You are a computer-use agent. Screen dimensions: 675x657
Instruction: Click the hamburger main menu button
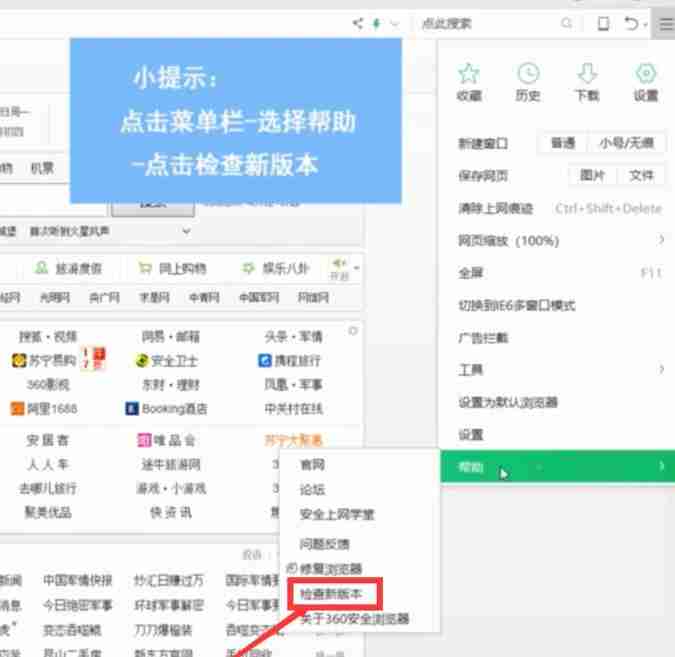[666, 24]
